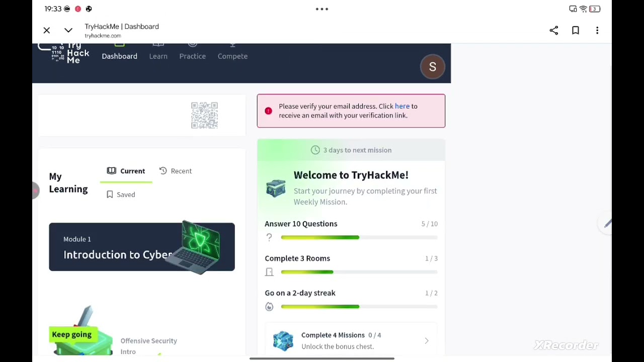Click the 'Unlock the bonus chest.' text

[x=338, y=346]
